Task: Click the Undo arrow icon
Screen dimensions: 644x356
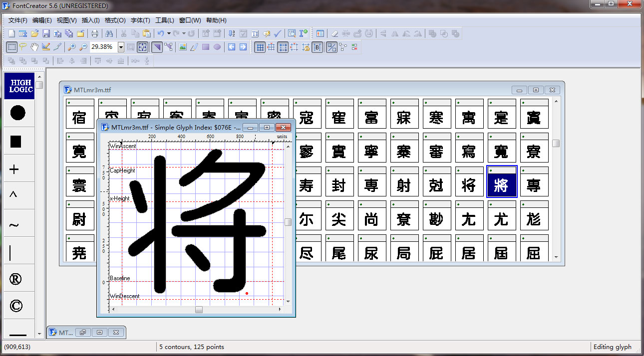Action: click(x=161, y=33)
